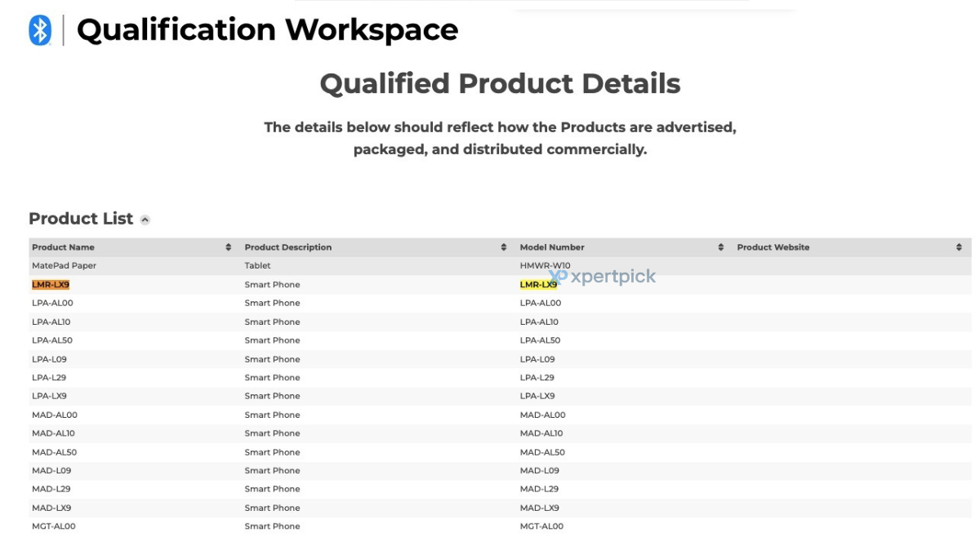Click the Bluetooth logo icon
The height and width of the screenshot is (555, 980).
tap(40, 30)
